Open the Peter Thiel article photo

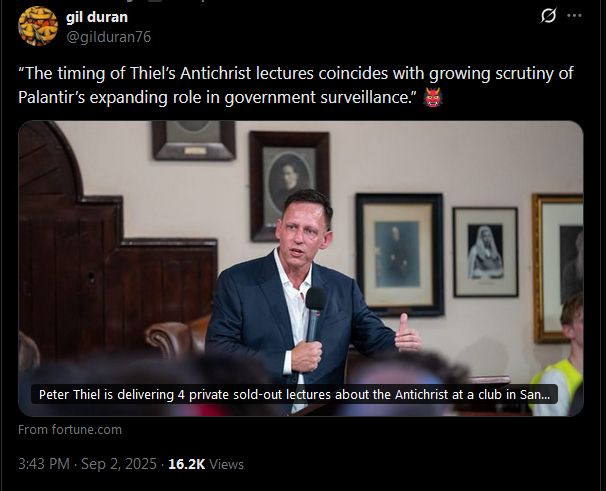point(301,268)
